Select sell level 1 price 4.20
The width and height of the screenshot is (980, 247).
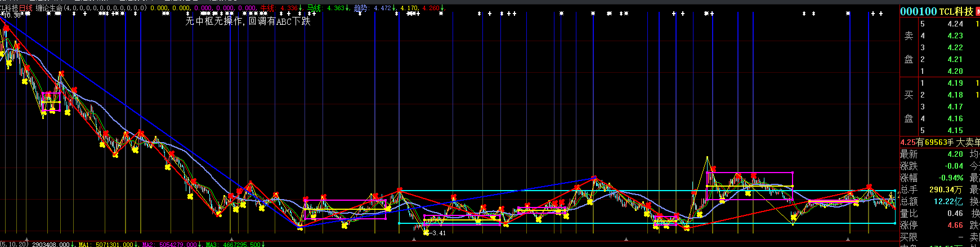955,71
